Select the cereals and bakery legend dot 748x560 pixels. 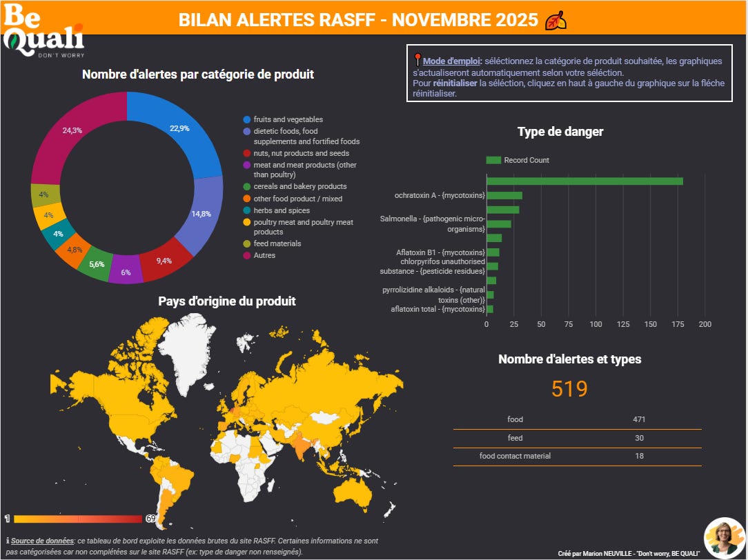tap(246, 187)
